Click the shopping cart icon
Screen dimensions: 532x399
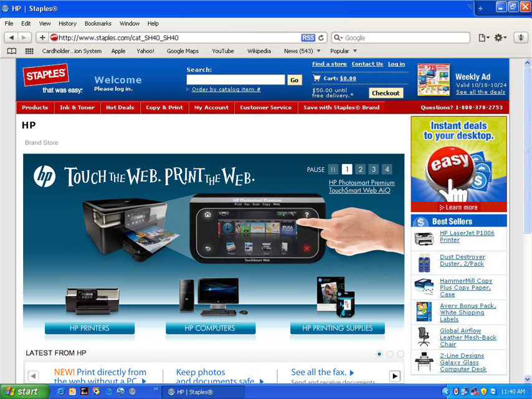pos(316,78)
